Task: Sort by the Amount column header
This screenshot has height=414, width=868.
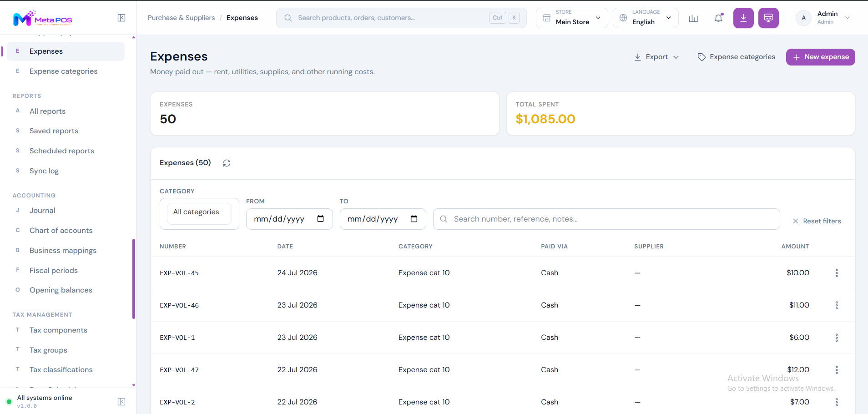Action: [x=795, y=247]
